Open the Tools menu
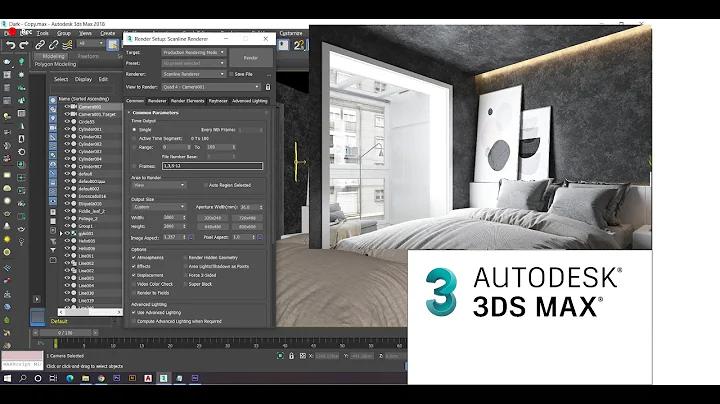 click(43, 34)
